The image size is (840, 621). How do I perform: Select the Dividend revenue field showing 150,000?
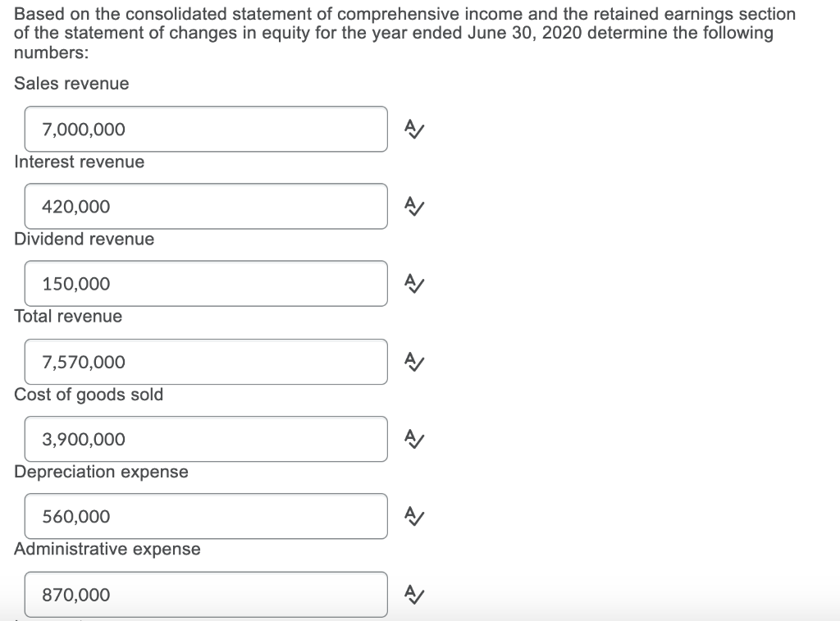(x=206, y=284)
